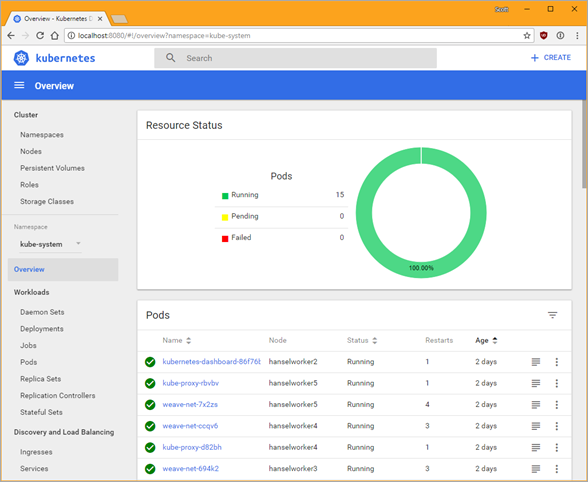This screenshot has height=482, width=588.
Task: Bookmark page with the star icon
Action: pyautogui.click(x=527, y=36)
